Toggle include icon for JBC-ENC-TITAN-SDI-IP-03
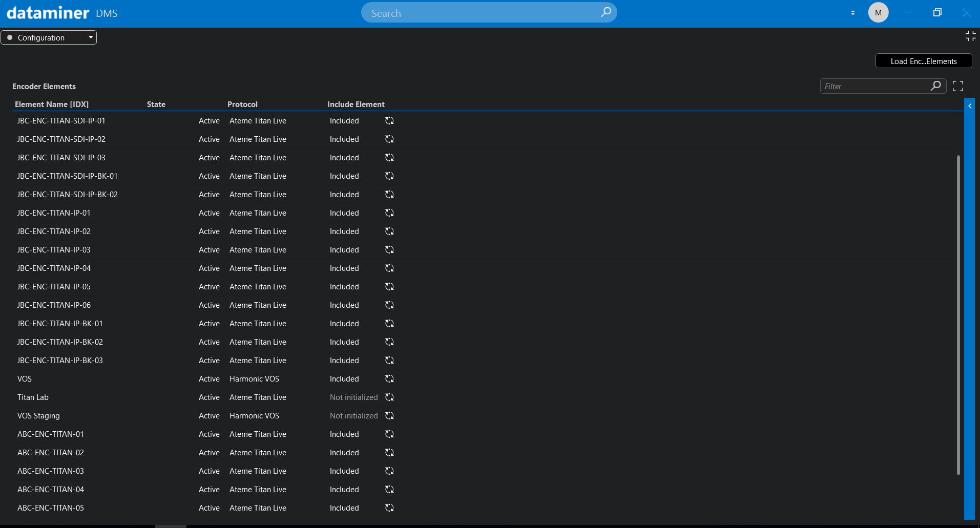This screenshot has height=528, width=980. pyautogui.click(x=389, y=158)
